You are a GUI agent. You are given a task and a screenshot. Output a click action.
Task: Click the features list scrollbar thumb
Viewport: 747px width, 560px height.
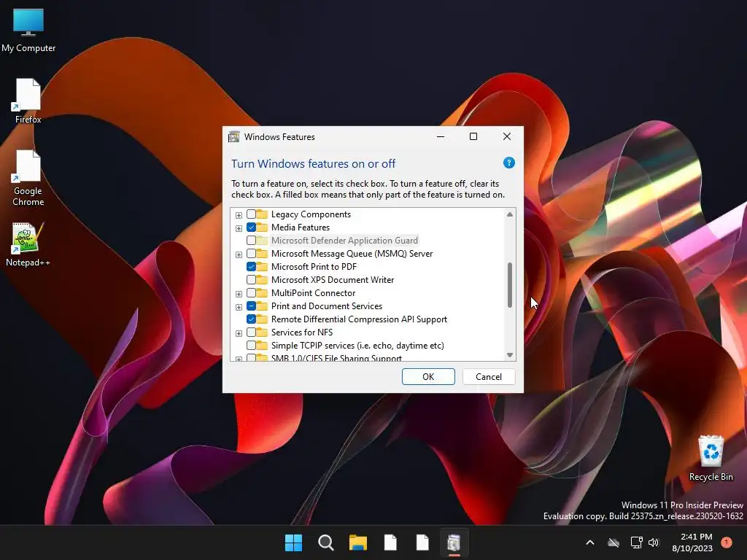(x=510, y=285)
